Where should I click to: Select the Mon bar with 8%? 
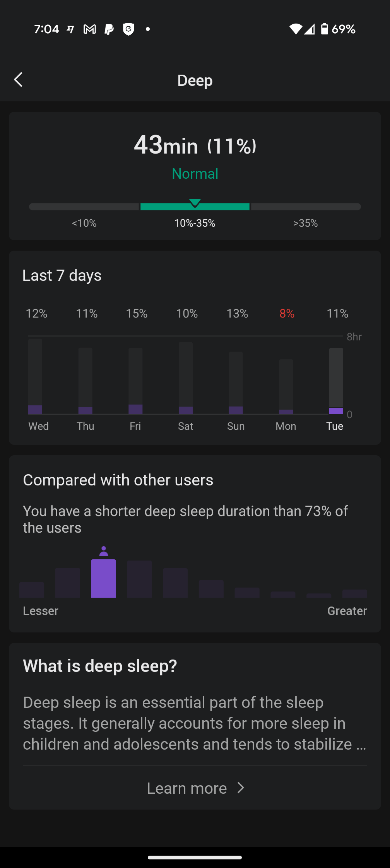pos(286,387)
